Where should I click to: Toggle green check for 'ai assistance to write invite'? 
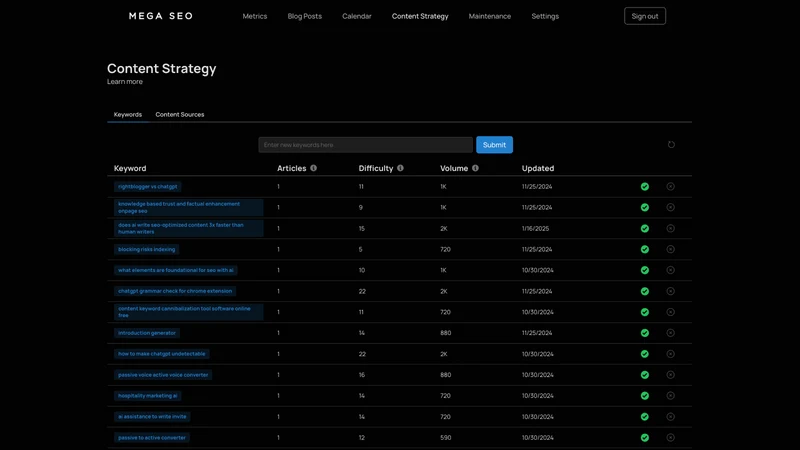pos(645,416)
